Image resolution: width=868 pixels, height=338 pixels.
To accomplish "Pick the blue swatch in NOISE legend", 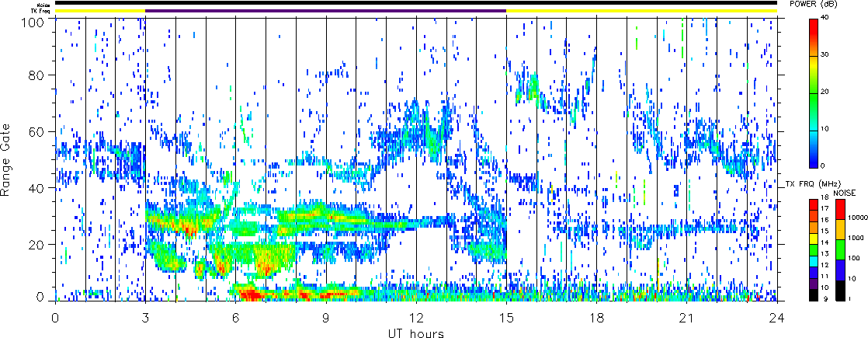I will click(x=840, y=270).
